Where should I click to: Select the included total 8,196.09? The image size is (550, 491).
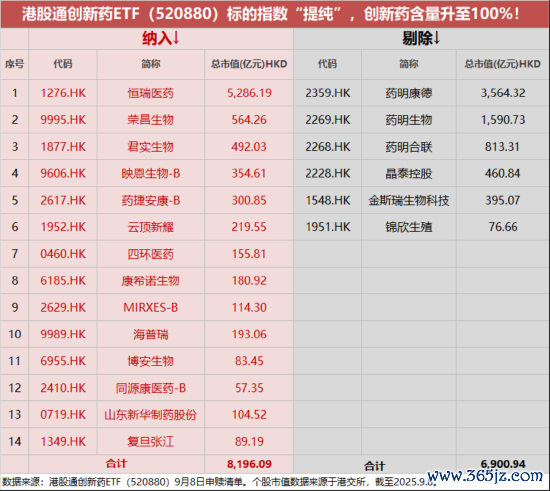click(x=249, y=464)
